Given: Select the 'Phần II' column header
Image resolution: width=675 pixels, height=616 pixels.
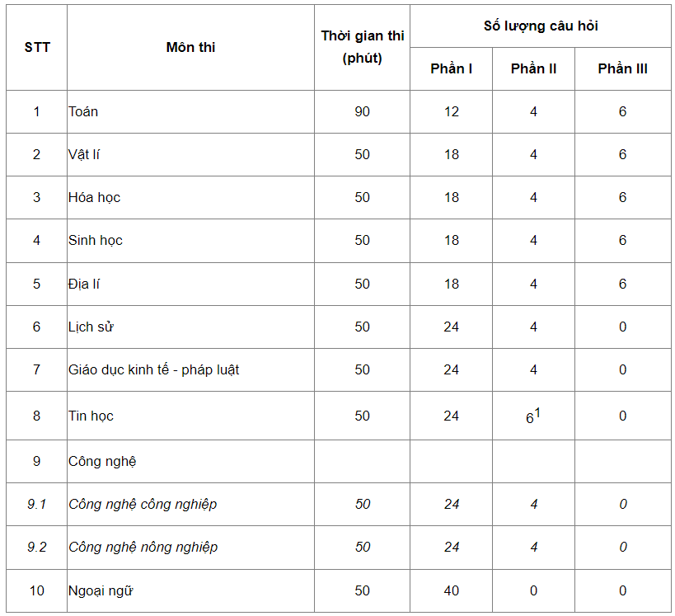Looking at the screenshot, I should coord(533,69).
